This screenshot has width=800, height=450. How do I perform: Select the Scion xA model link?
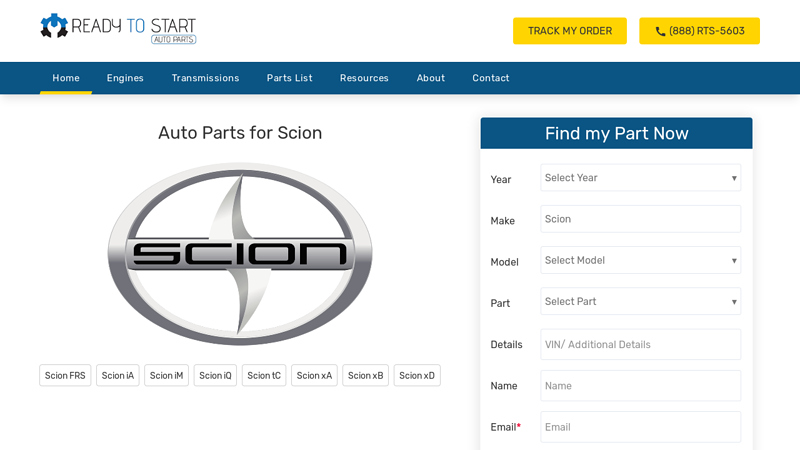coord(314,375)
